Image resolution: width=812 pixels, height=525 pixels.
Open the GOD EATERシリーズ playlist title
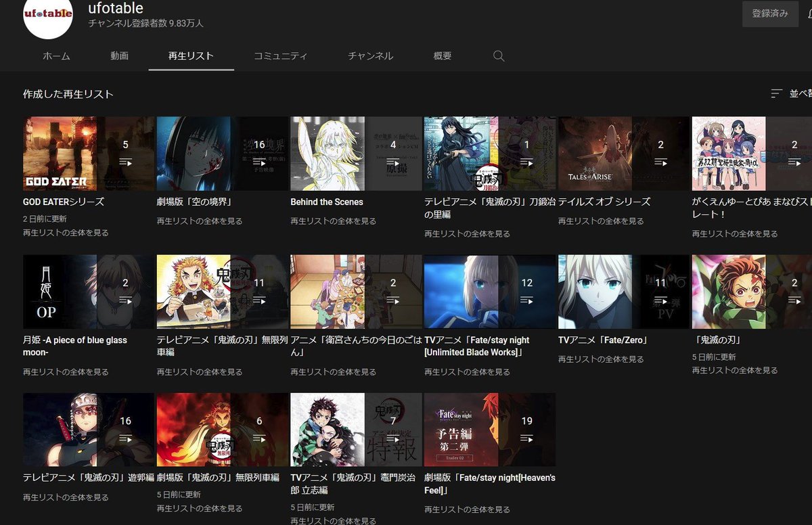[64, 202]
